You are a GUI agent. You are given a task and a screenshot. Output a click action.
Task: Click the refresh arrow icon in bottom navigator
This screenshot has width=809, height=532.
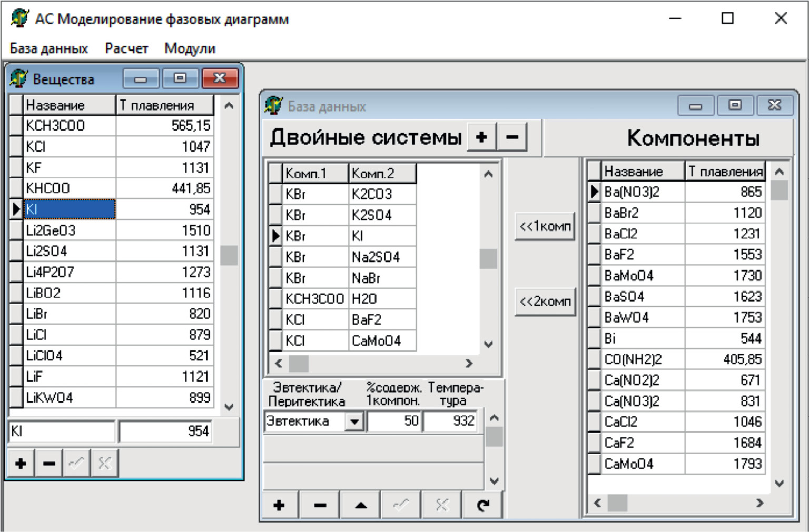tap(482, 505)
